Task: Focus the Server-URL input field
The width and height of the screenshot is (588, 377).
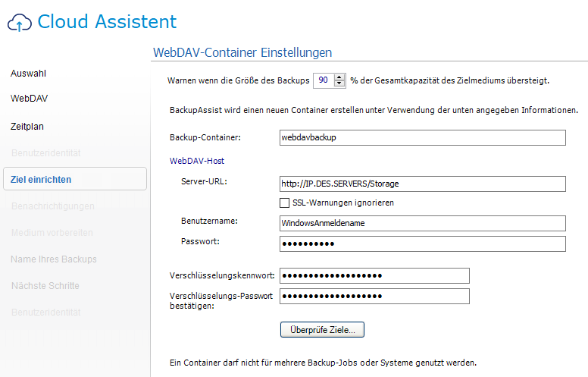Action: point(422,184)
